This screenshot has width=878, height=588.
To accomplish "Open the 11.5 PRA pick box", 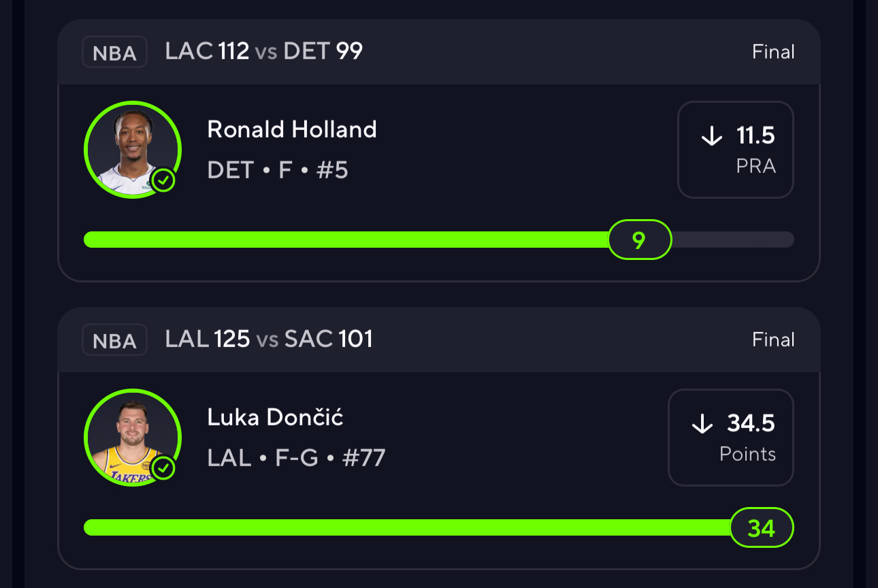I will tap(736, 150).
